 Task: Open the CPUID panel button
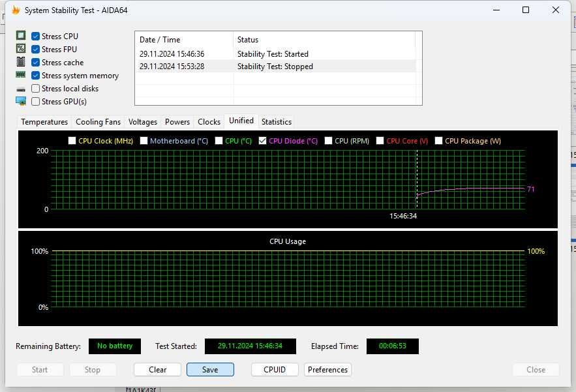[275, 370]
